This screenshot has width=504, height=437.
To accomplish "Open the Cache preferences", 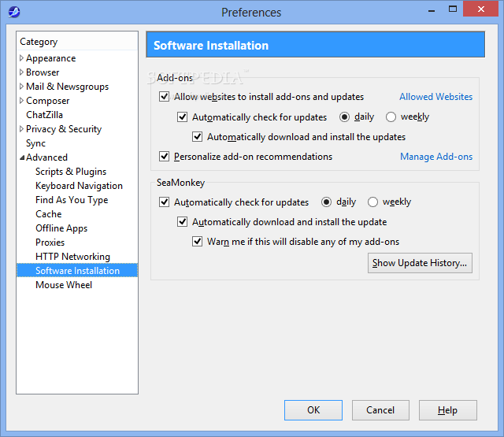I will (x=49, y=214).
